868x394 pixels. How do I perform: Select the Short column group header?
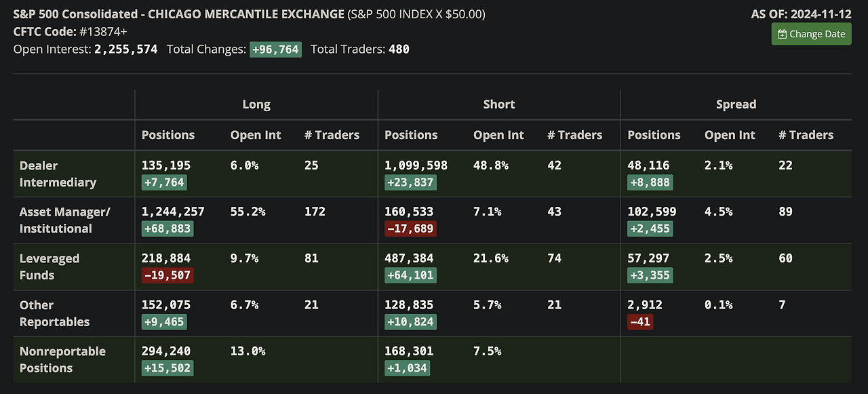point(499,104)
